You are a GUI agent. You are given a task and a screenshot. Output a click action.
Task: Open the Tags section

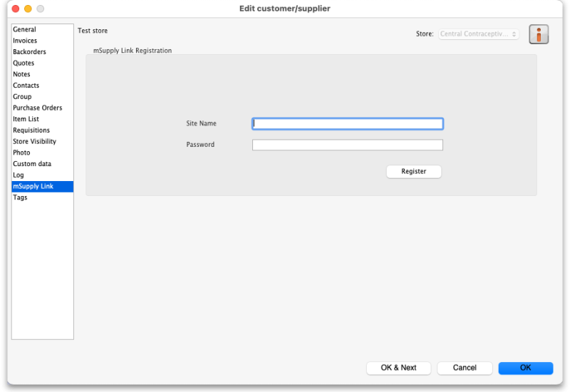click(20, 197)
